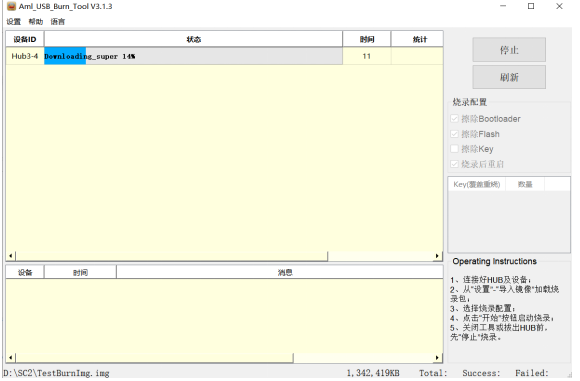The image size is (580, 381).
Task: Click left arrow of message log scrollbar
Action: pyautogui.click(x=11, y=358)
